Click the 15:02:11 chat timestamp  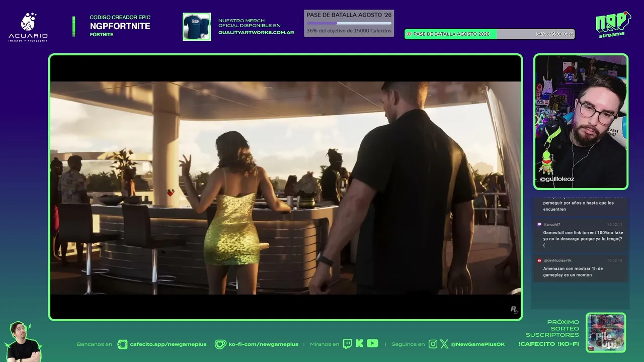pyautogui.click(x=614, y=225)
